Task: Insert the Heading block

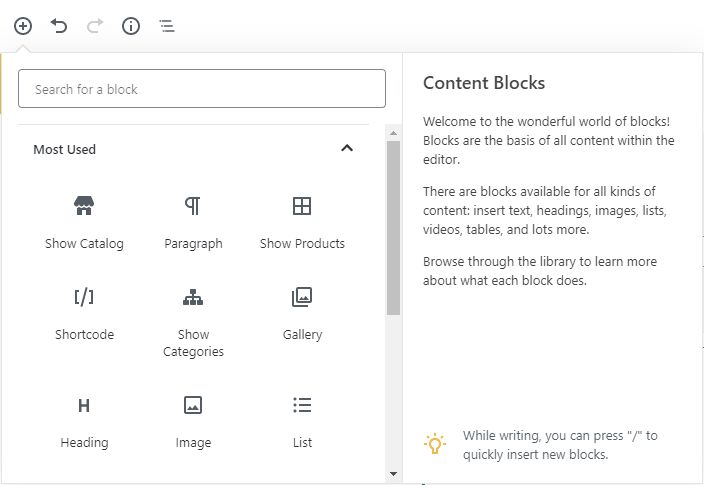Action: [x=84, y=421]
